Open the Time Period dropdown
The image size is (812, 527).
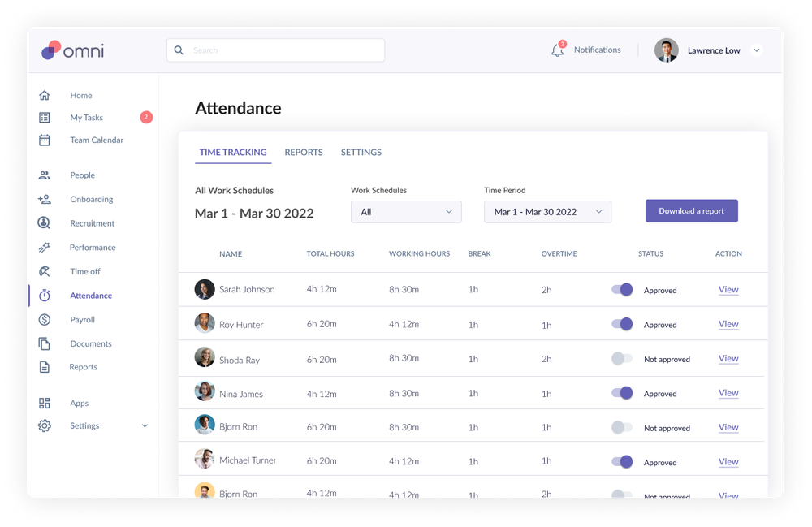(547, 212)
